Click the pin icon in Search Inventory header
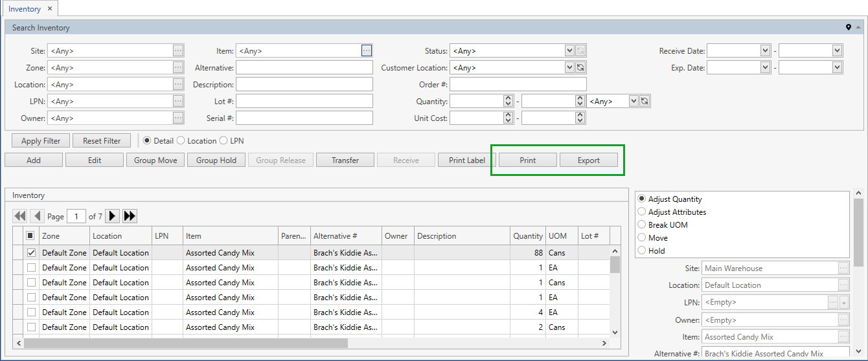The height and width of the screenshot is (361, 868). click(848, 27)
